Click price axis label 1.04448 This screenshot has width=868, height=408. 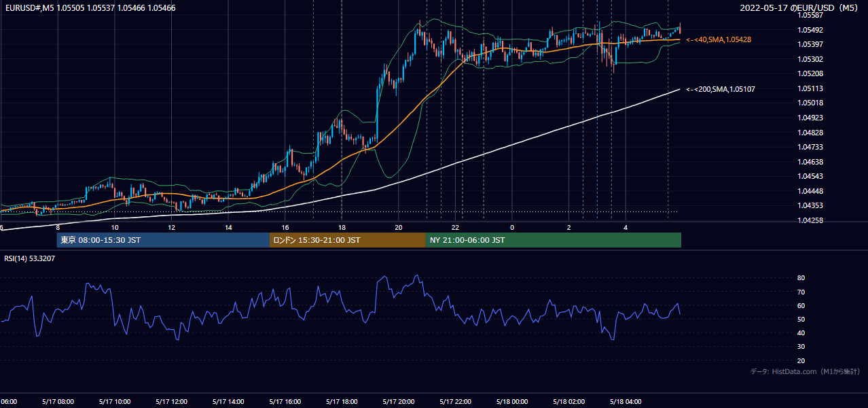click(x=810, y=191)
